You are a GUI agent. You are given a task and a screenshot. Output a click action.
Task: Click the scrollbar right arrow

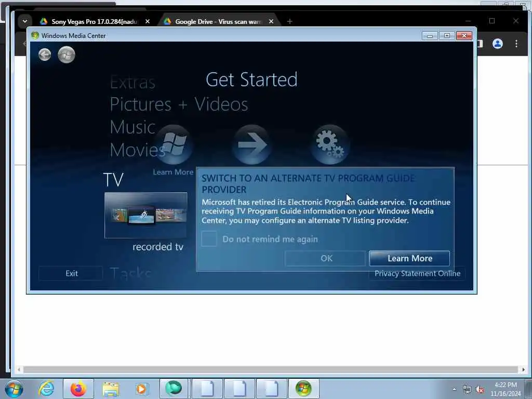[x=523, y=369]
